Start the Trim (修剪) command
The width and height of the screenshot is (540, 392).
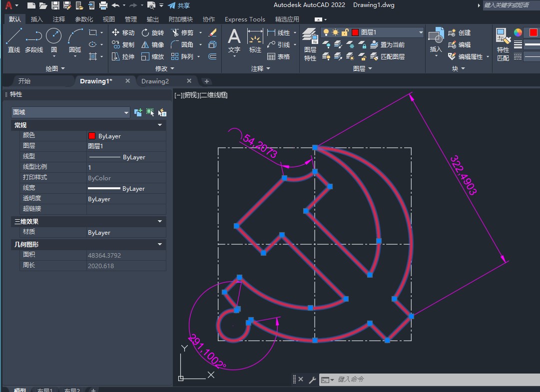click(182, 32)
